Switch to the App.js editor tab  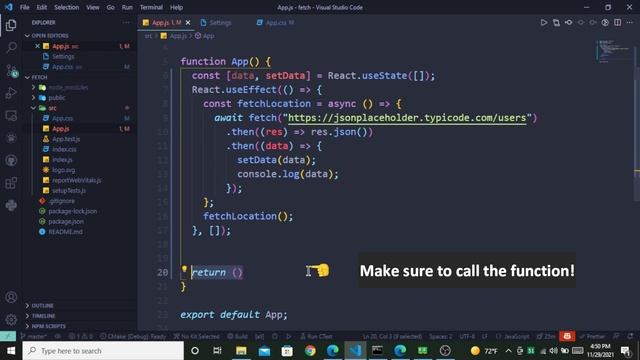coord(167,22)
